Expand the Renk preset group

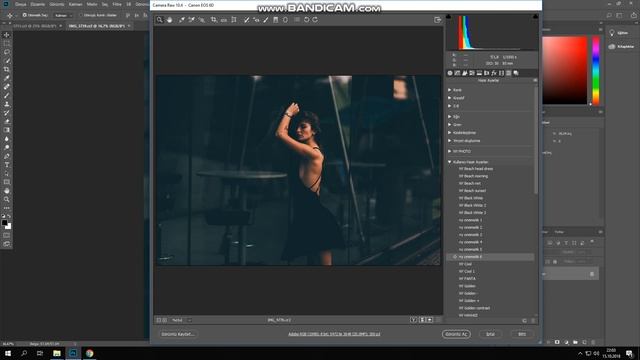[x=449, y=90]
